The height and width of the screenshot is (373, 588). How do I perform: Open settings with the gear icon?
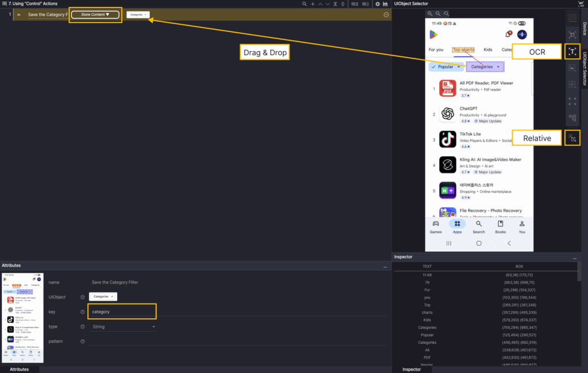(377, 4)
